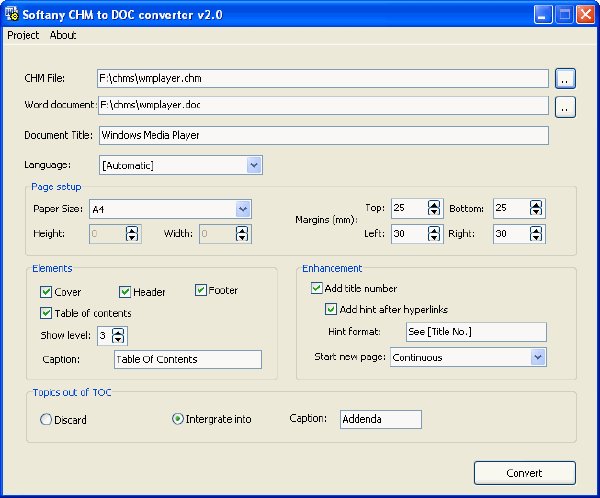Click the CHM File path field
The width and height of the screenshot is (600, 498).
(x=323, y=78)
